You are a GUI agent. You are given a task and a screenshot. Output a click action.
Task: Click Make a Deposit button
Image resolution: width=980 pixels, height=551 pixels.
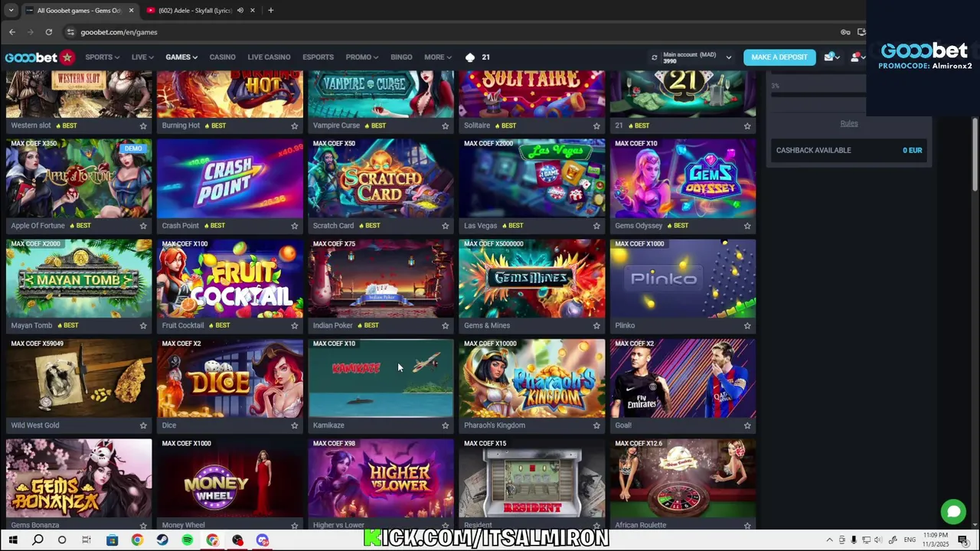tap(779, 57)
